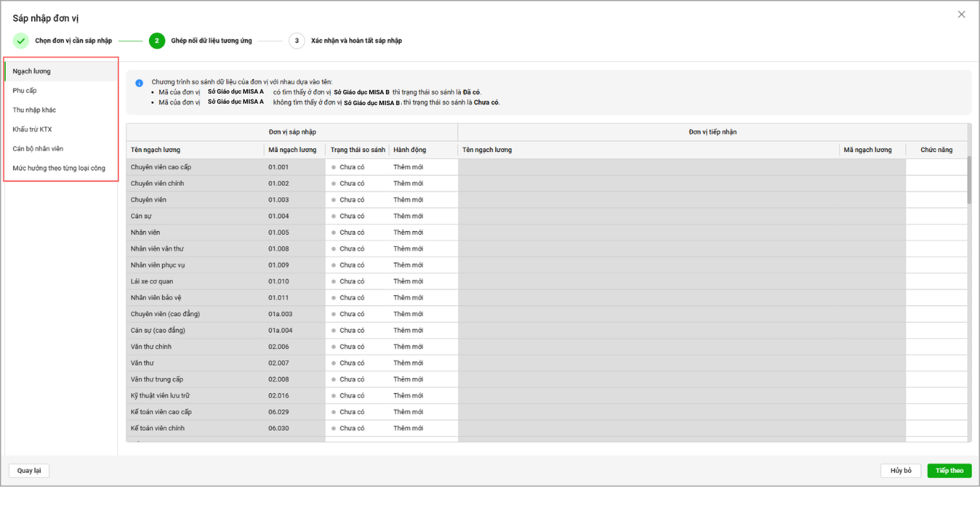The image size is (980, 519).
Task: Click the Hành động column header
Action: coord(423,150)
